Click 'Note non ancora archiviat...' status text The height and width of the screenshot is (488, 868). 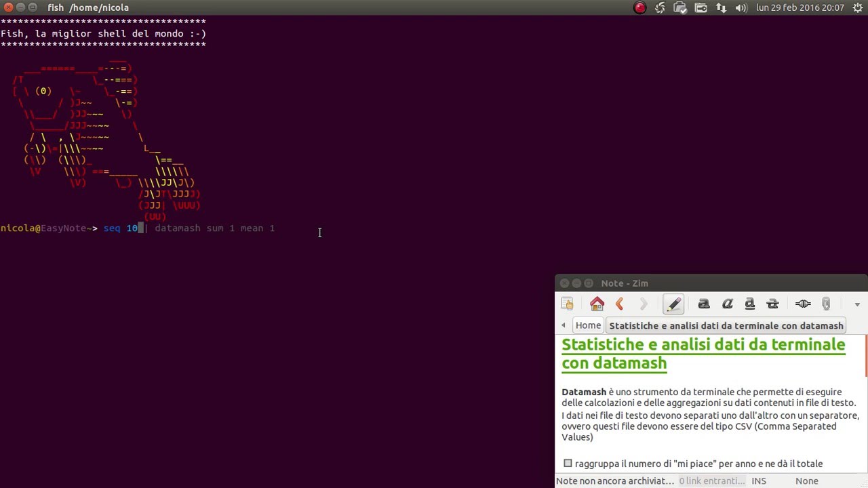[615, 481]
